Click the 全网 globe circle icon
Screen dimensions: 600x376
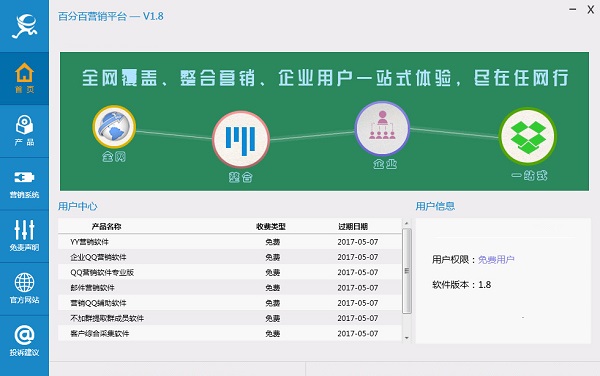[x=114, y=127]
